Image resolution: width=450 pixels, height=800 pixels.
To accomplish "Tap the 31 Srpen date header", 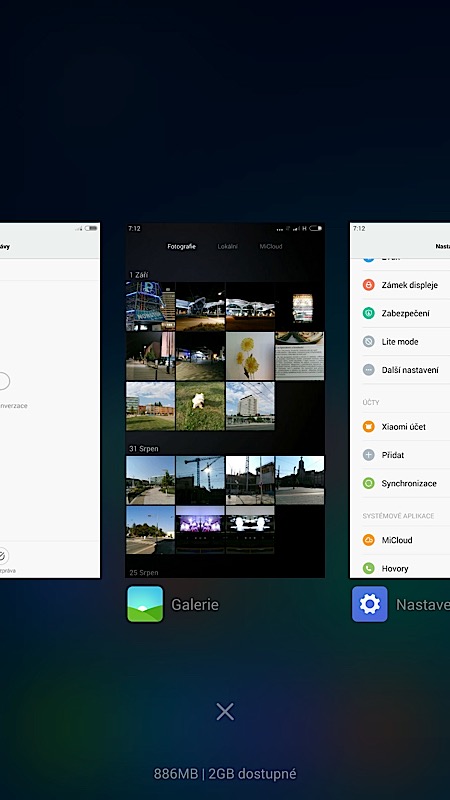I will [144, 448].
